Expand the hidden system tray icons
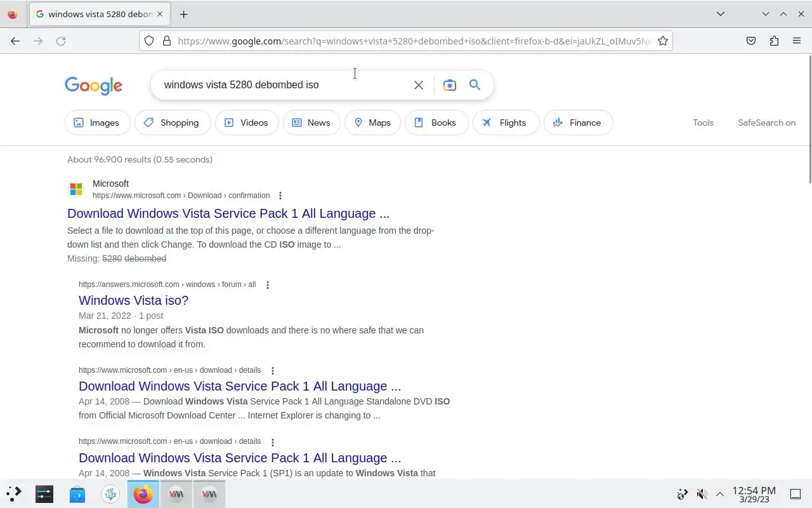Viewport: 812px width, 508px height. click(720, 494)
